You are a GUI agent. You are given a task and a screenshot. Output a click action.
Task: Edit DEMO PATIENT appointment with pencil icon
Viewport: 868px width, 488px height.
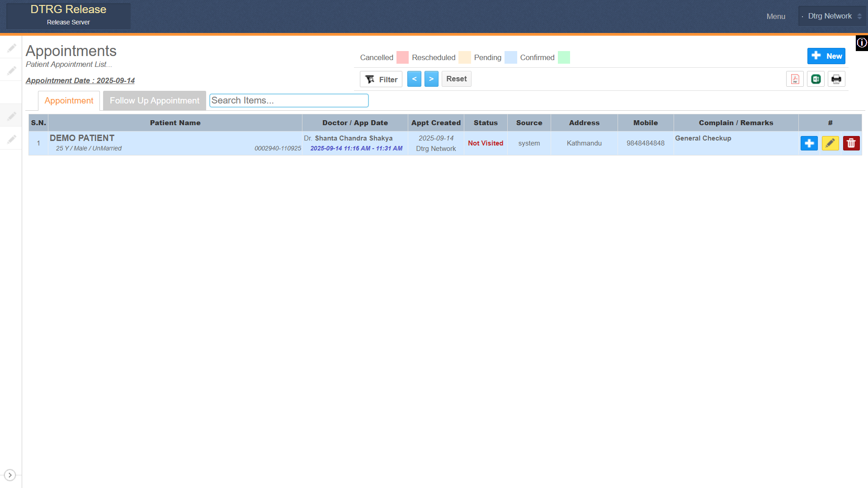pyautogui.click(x=830, y=143)
